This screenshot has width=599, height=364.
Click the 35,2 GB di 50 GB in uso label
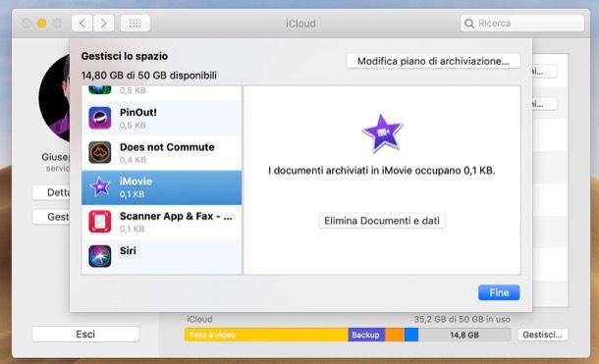tap(463, 319)
